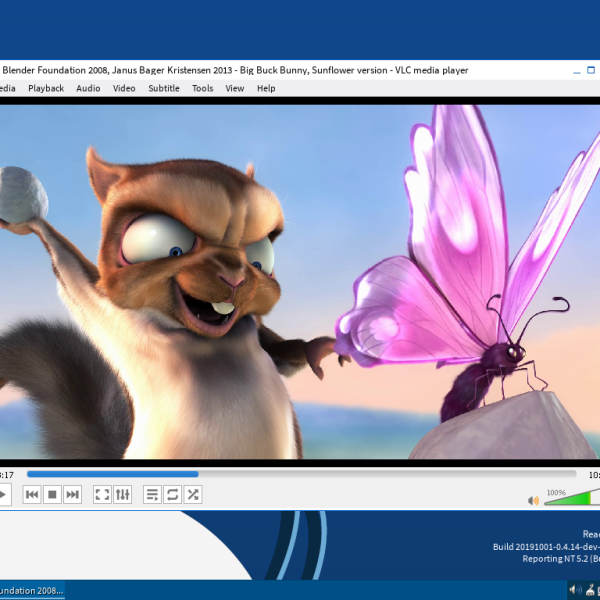This screenshot has height=600, width=600.
Task: Skip to next media track
Action: pos(72,494)
